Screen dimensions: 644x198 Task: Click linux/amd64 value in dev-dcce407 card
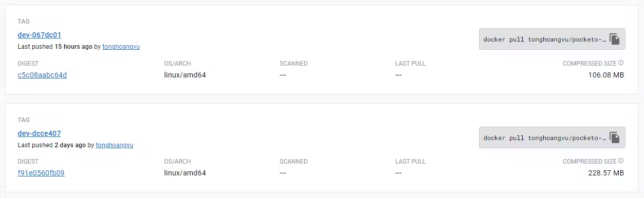pyautogui.click(x=185, y=173)
